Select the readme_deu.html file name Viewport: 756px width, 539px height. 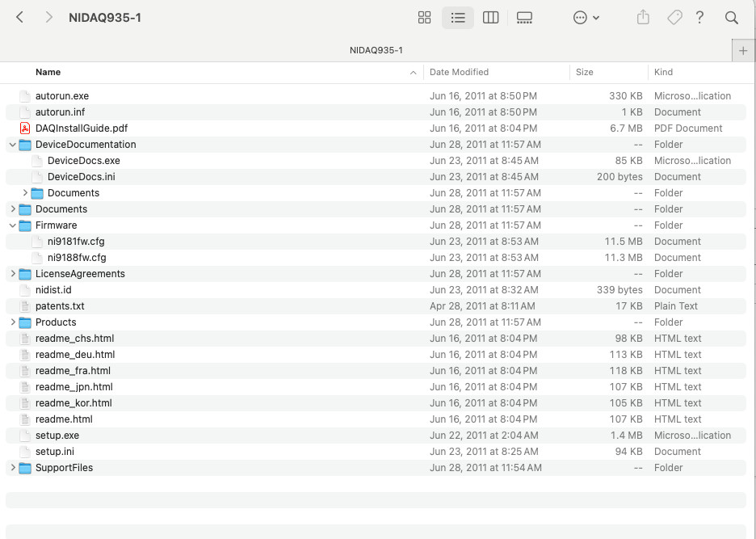click(75, 355)
